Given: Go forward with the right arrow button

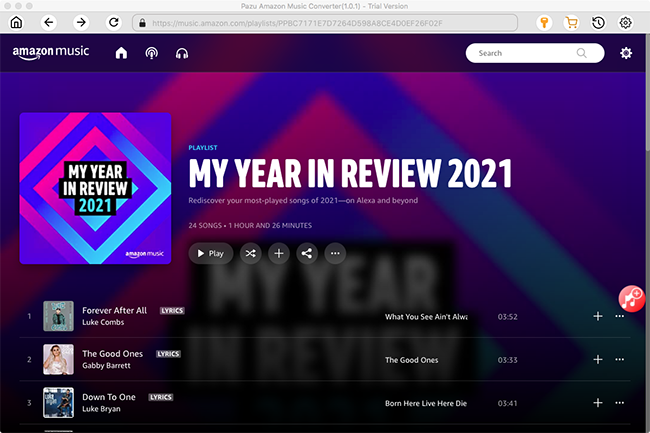Looking at the screenshot, I should [81, 22].
